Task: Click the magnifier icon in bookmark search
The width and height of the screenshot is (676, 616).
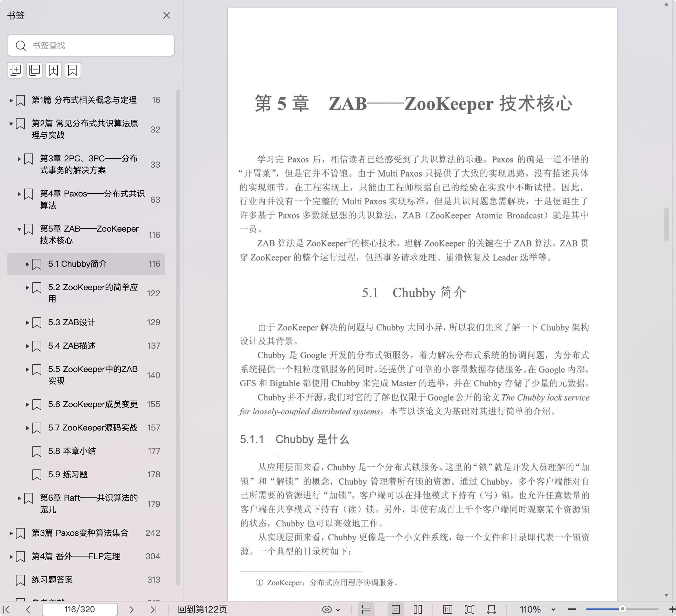Action: (x=21, y=45)
